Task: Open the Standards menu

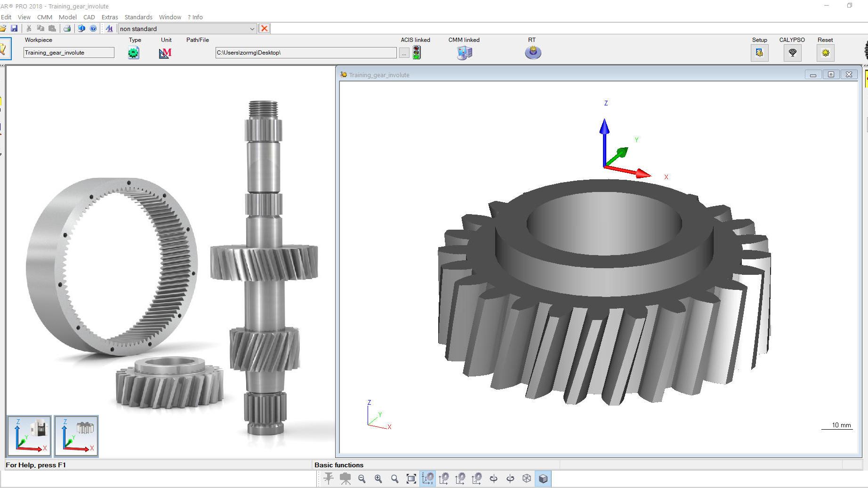Action: pyautogui.click(x=138, y=17)
